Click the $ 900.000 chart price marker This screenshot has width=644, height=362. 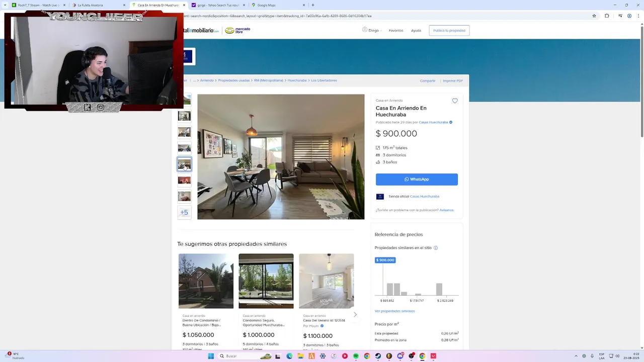pyautogui.click(x=385, y=260)
